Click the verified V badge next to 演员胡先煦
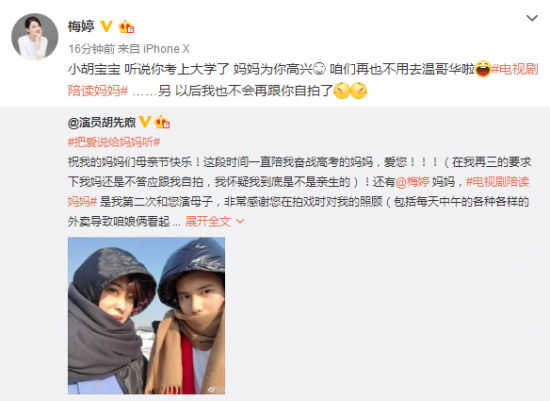550x401 pixels. (145, 122)
